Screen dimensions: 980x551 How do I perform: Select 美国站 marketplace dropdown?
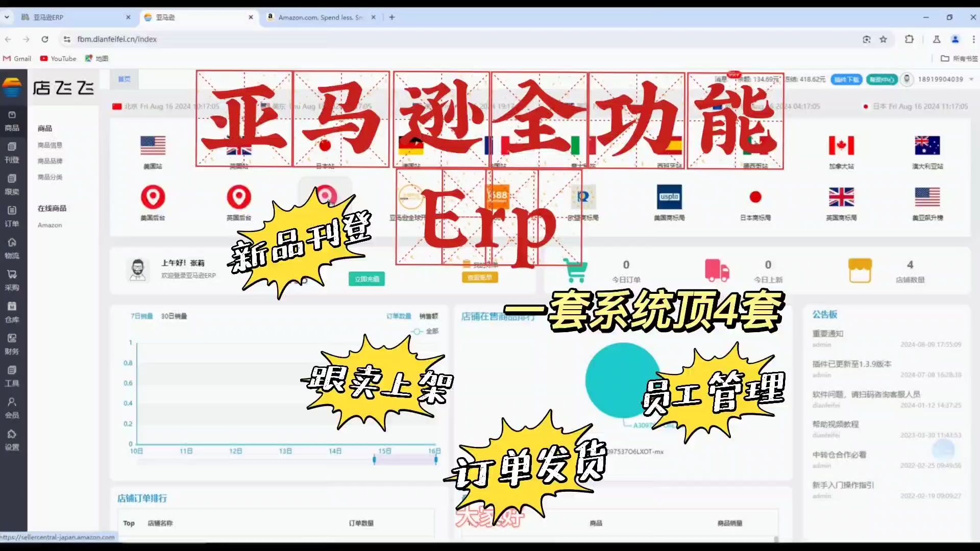(x=152, y=152)
